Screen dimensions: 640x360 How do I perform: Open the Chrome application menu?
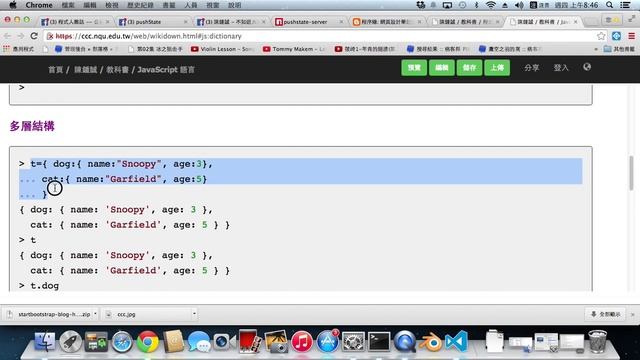[x=39, y=5]
